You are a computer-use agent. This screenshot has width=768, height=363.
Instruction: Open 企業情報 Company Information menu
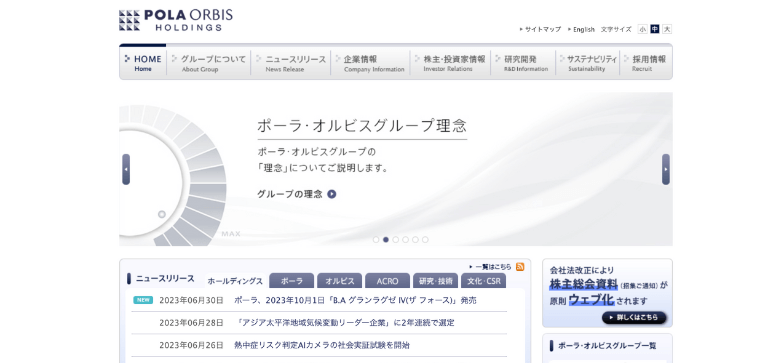tap(370, 63)
